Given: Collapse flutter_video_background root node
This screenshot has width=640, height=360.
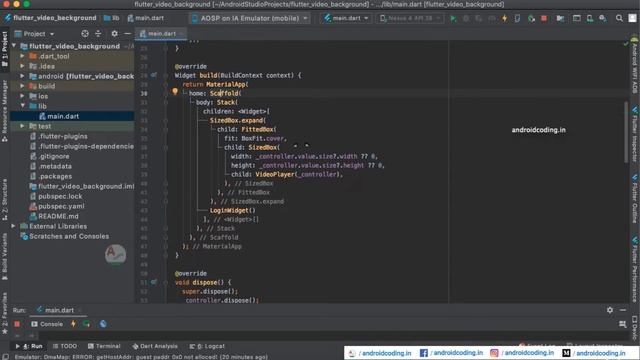Looking at the screenshot, I should click(14, 46).
